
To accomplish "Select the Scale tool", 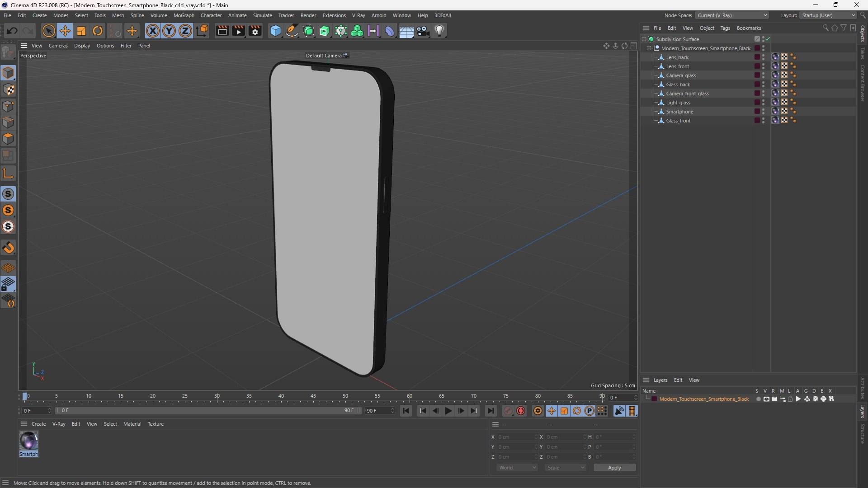I will coord(81,31).
